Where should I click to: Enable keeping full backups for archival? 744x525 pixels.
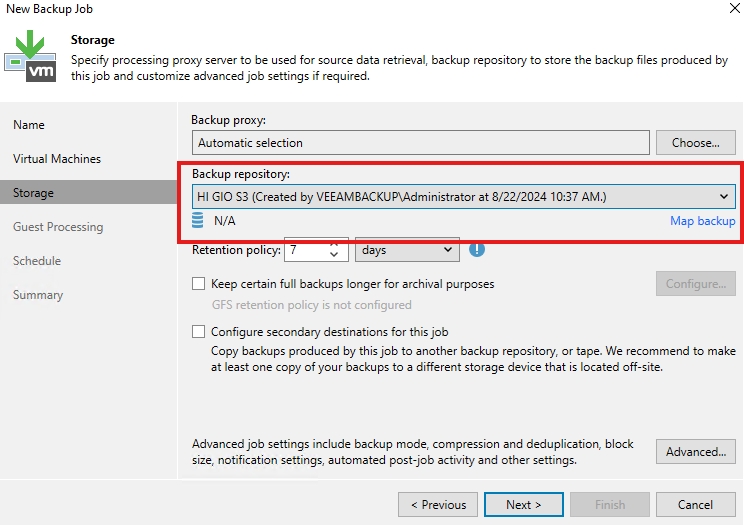[199, 284]
